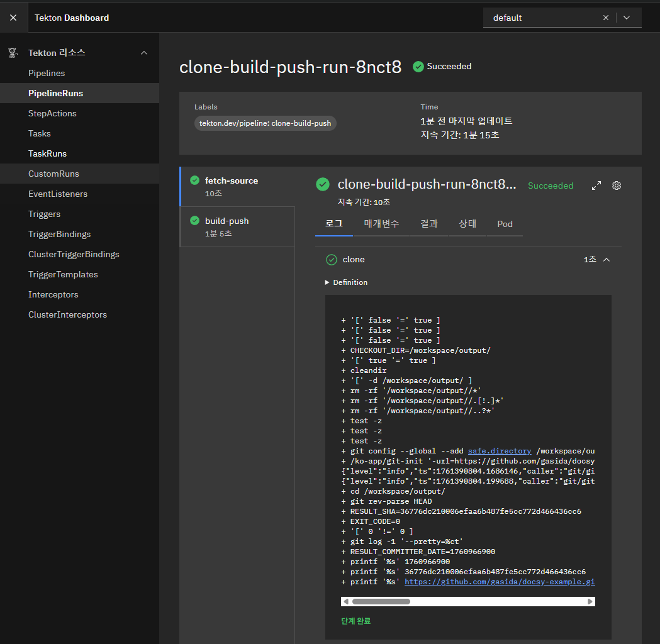Click the clone step status icon
Viewport: 660px width, 644px height.
coord(332,260)
